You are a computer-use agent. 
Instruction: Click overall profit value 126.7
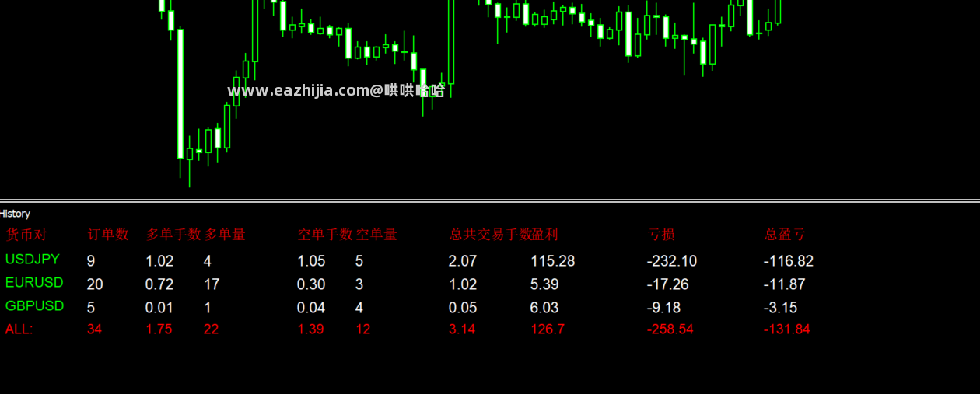(548, 329)
